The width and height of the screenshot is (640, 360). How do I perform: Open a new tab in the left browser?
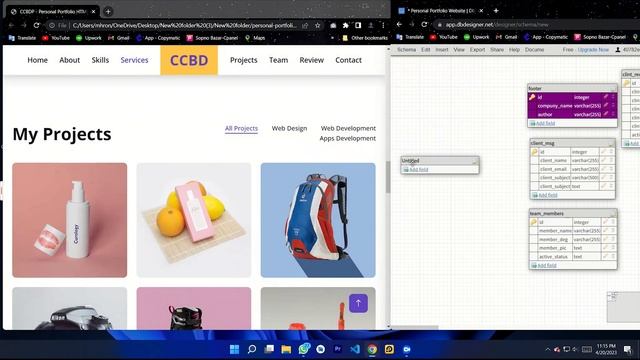[x=108, y=11]
